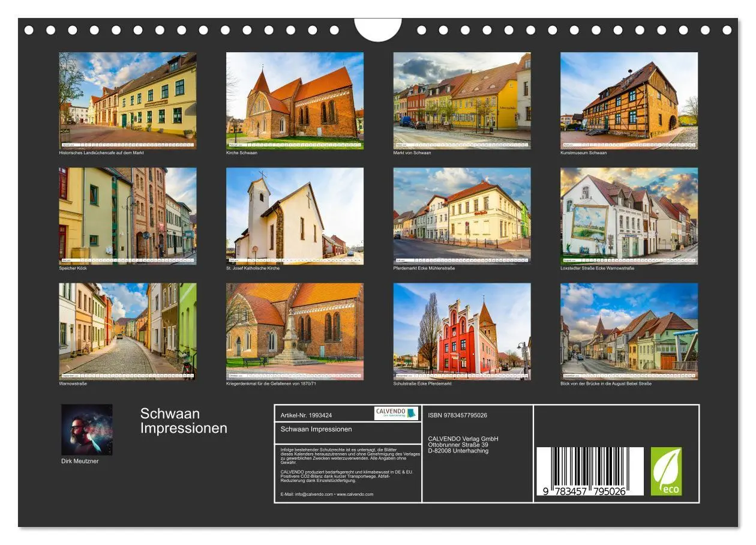This screenshot has height=545, width=756.
Task: Click the 'Schwaan Impressionen' title in the info box
Action: click(316, 429)
